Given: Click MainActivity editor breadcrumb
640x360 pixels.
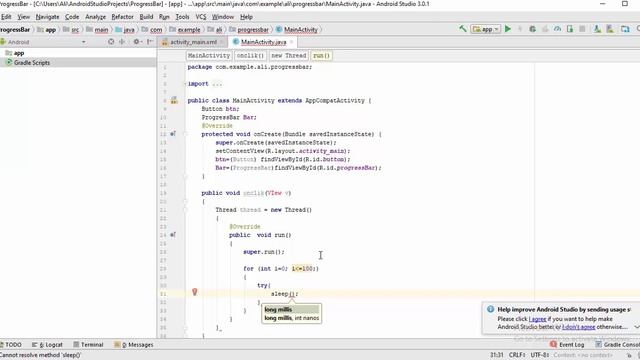Looking at the screenshot, I should click(x=209, y=56).
